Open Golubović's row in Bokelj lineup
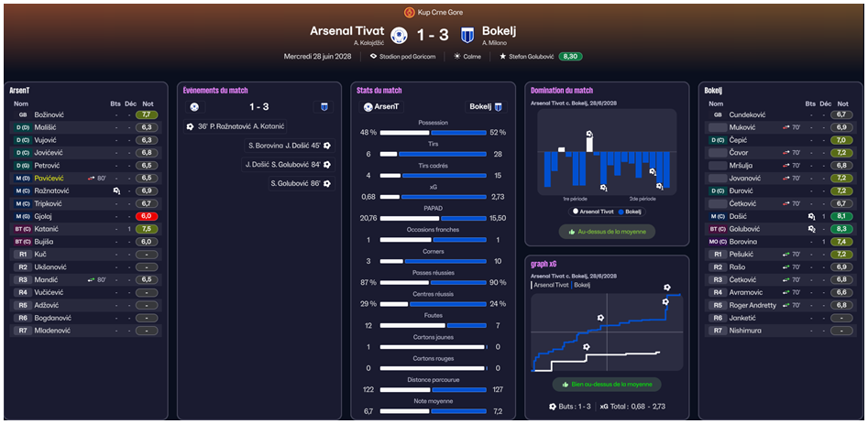Screen dimensions: 868x424 point(747,228)
